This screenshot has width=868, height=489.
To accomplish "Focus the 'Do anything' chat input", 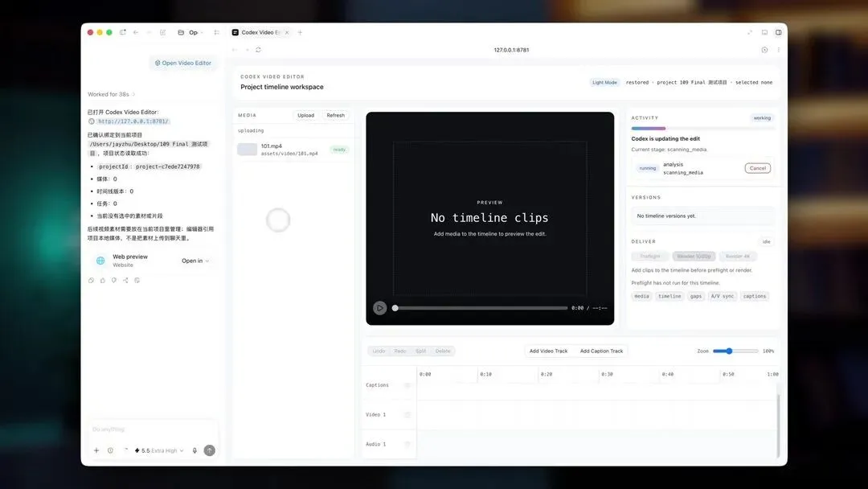I will (152, 429).
